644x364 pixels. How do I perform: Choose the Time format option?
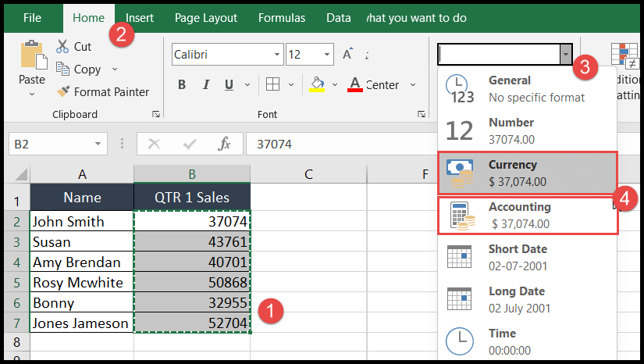click(x=528, y=342)
